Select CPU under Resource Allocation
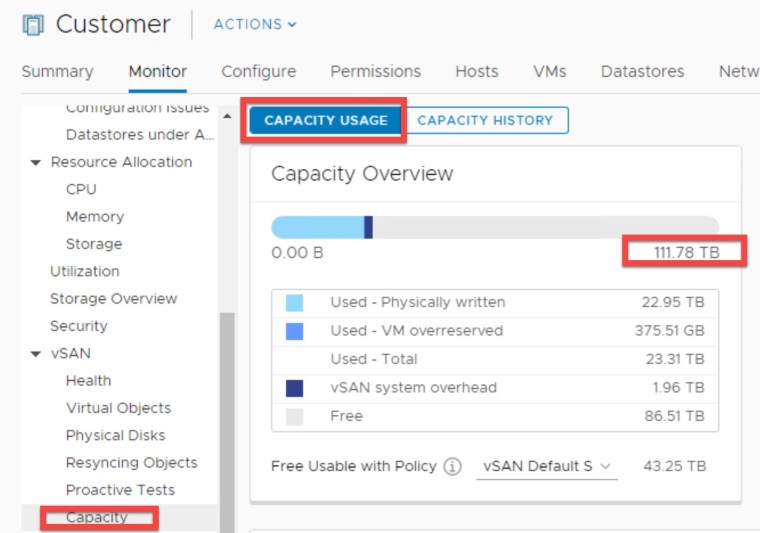 (81, 189)
